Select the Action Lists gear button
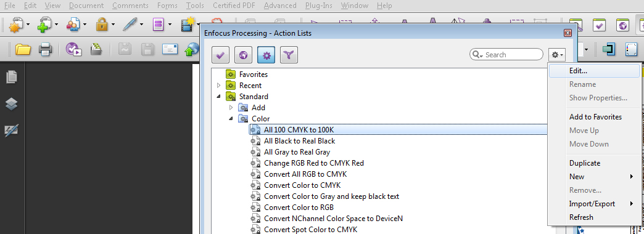The height and width of the screenshot is (234, 644). [266, 55]
